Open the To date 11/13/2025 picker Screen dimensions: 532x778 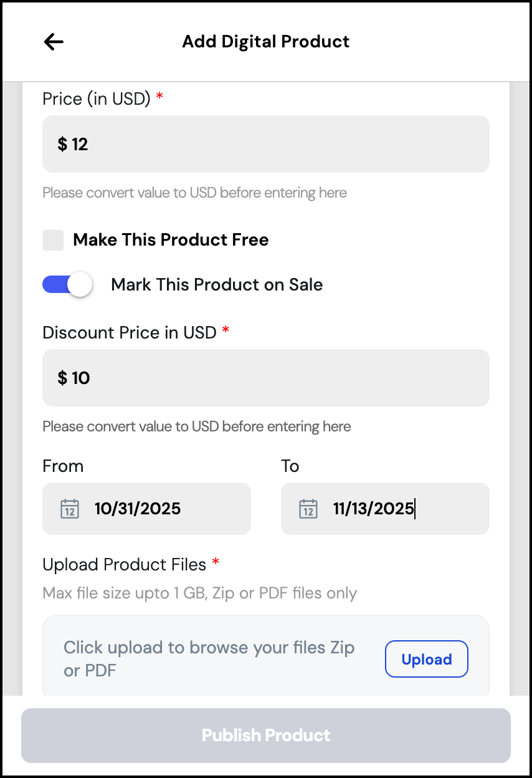pyautogui.click(x=385, y=509)
